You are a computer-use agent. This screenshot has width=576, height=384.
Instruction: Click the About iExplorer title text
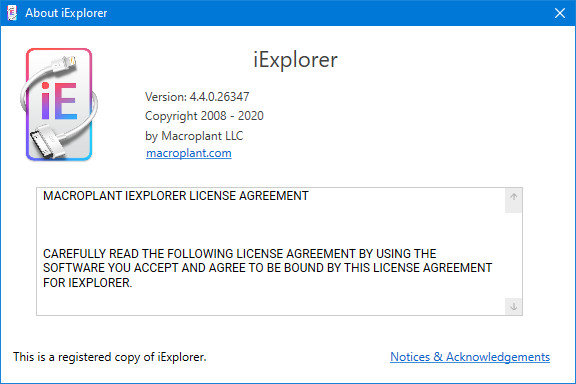click(66, 13)
